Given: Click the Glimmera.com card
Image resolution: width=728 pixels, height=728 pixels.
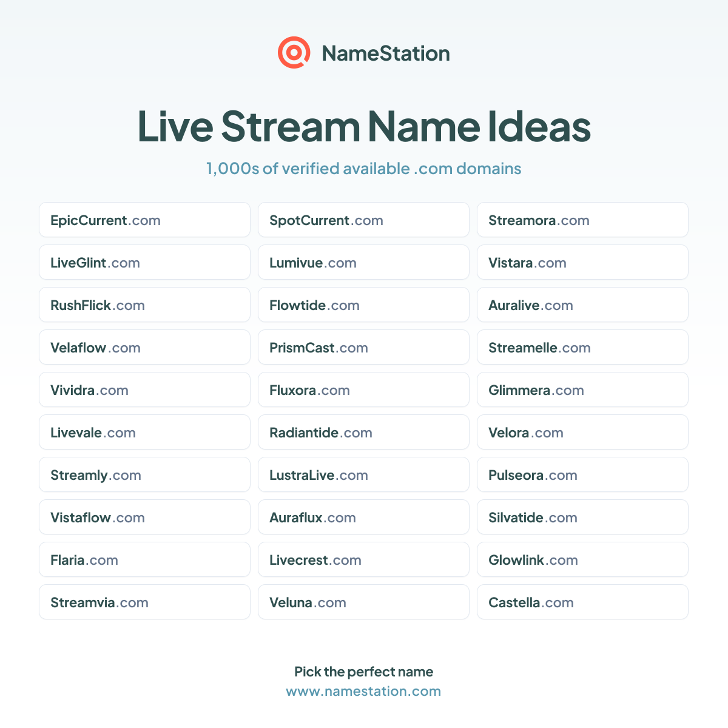Looking at the screenshot, I should 582,389.
